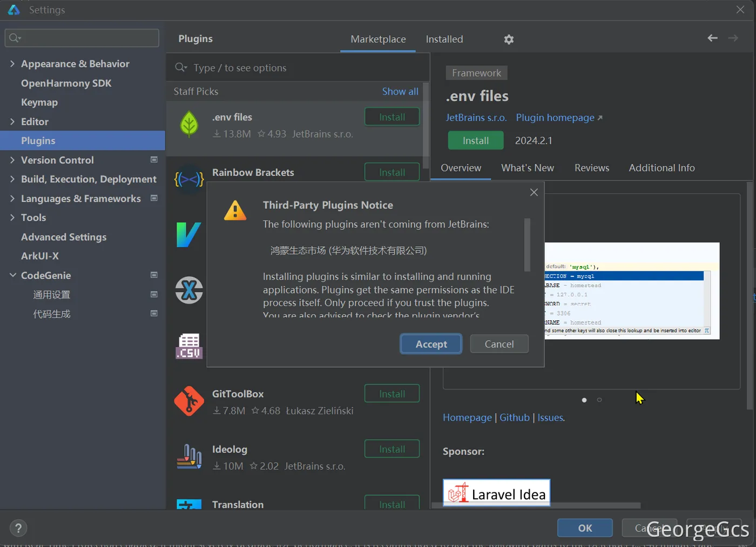The width and height of the screenshot is (756, 547).
Task: Click the help question mark icon
Action: (18, 528)
